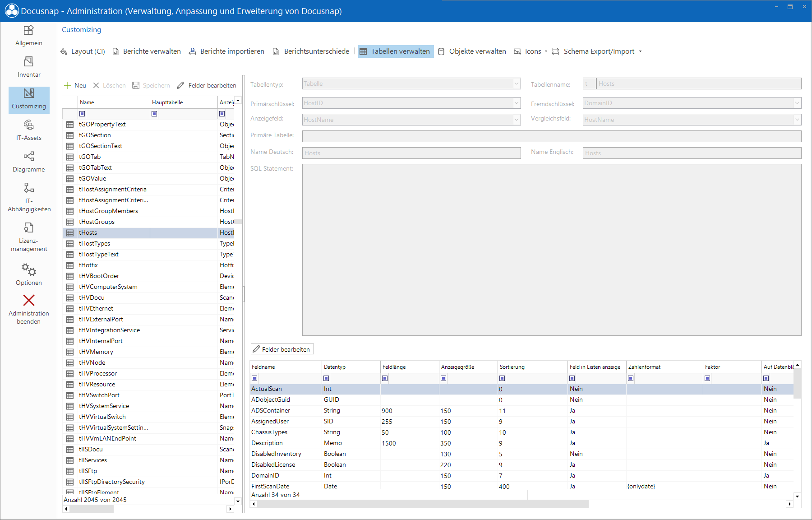Screen dimensions: 812x520
Task: Open the Icons dropdown menu
Action: point(531,51)
